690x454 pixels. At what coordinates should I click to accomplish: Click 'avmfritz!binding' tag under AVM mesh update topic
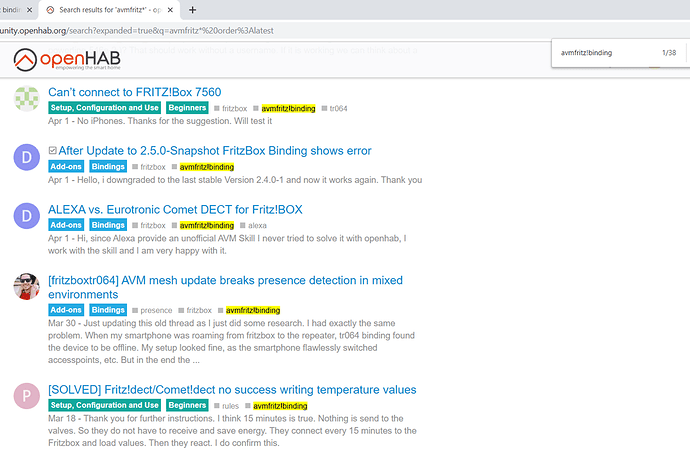click(253, 311)
